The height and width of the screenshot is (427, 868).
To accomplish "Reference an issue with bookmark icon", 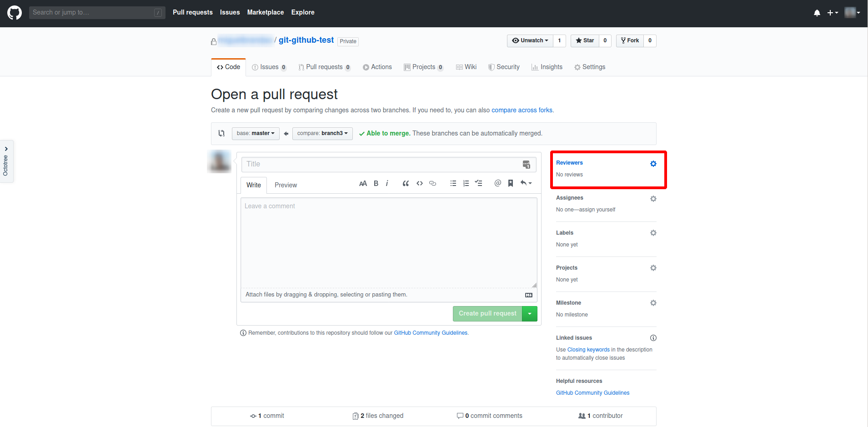I will point(511,183).
